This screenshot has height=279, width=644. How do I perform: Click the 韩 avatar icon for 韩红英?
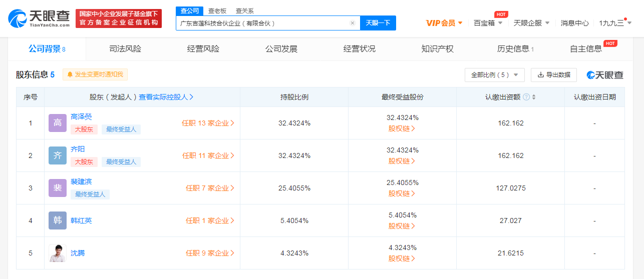58,220
